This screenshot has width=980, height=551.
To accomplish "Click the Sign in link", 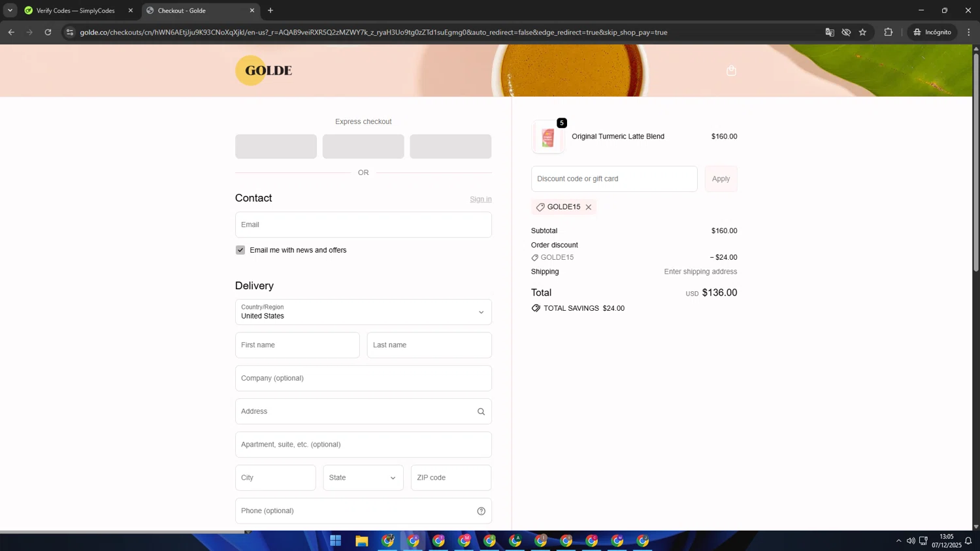I will (x=481, y=199).
